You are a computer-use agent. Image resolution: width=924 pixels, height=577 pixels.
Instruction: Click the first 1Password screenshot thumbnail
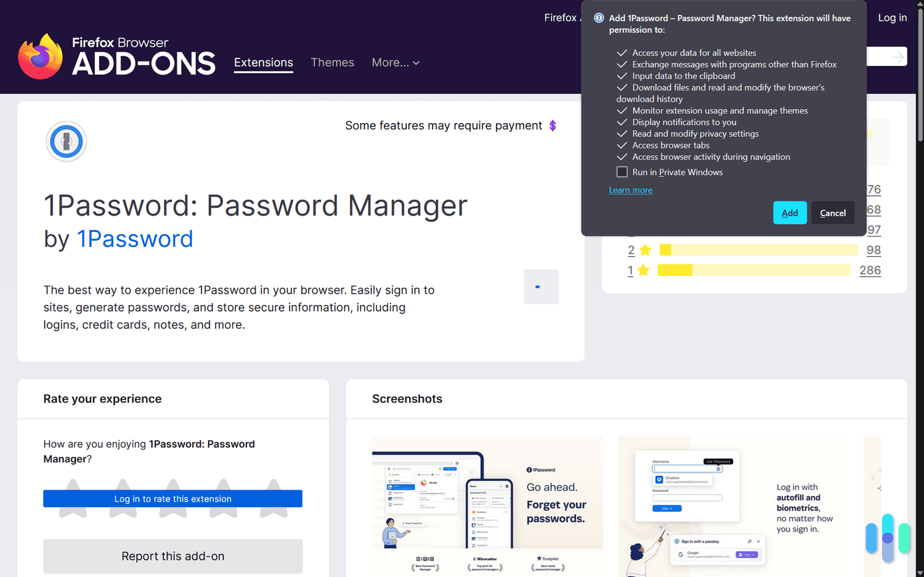pos(487,505)
